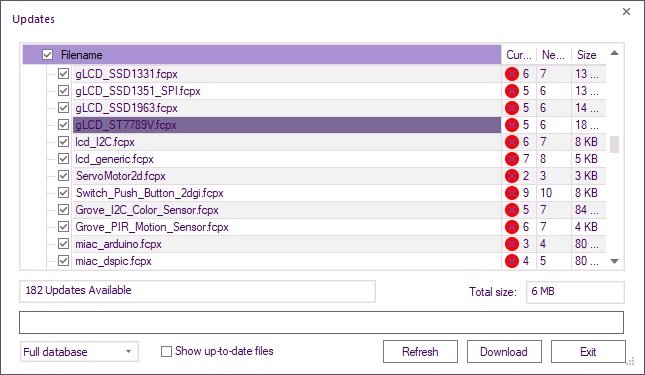Select the highlighted gLCD_ST7789V.fcpx row
The width and height of the screenshot is (645, 375).
pyautogui.click(x=287, y=125)
